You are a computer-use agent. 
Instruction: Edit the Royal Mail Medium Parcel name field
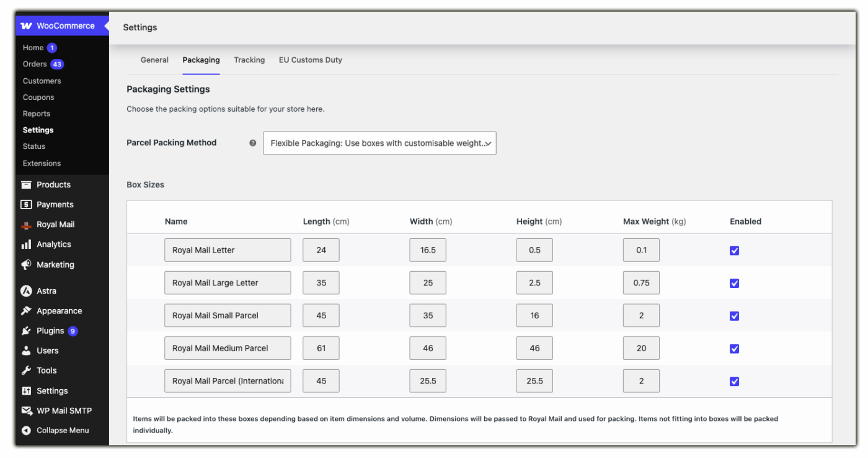tap(228, 348)
